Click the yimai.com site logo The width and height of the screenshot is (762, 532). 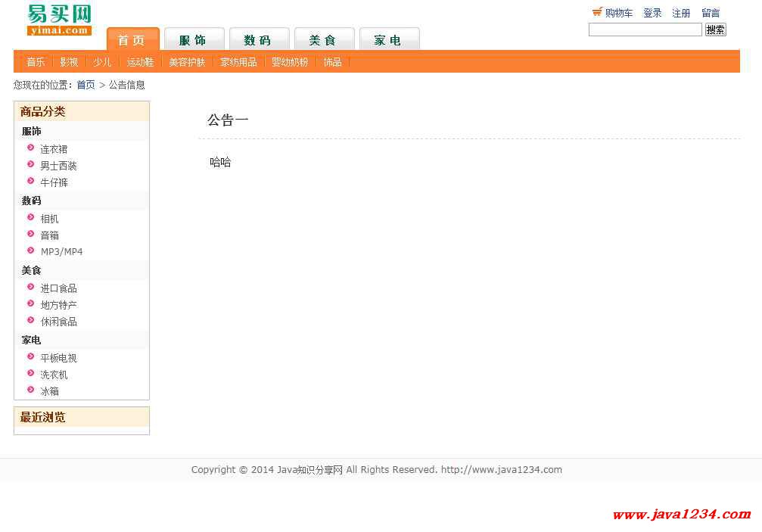[59, 20]
